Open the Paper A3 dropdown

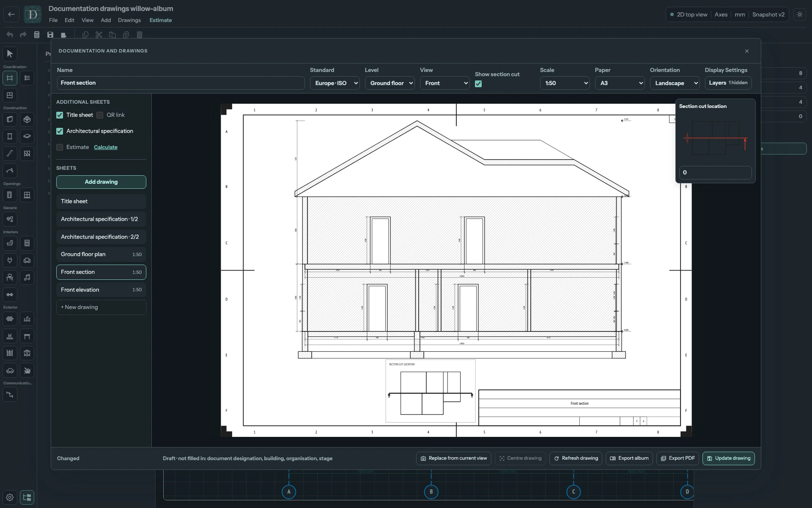point(620,83)
